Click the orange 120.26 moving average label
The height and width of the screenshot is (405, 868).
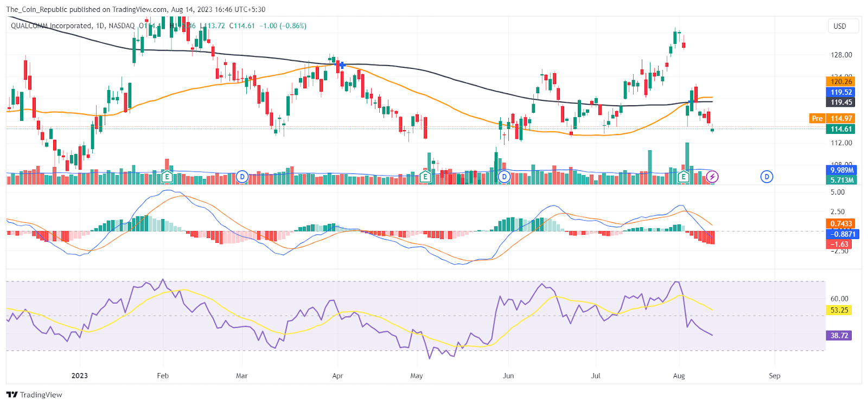point(841,81)
